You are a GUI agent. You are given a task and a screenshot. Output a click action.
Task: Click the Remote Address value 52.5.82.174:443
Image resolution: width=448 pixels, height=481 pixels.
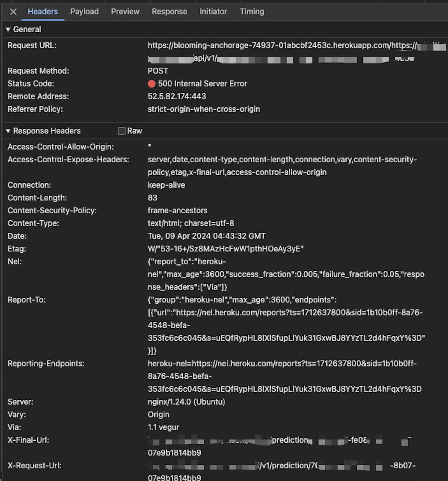(177, 96)
